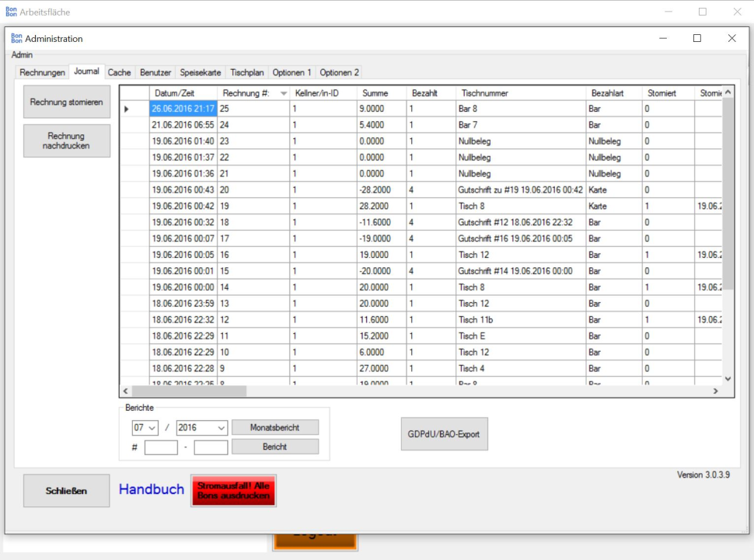
Task: Open the Handbuch link
Action: (152, 489)
